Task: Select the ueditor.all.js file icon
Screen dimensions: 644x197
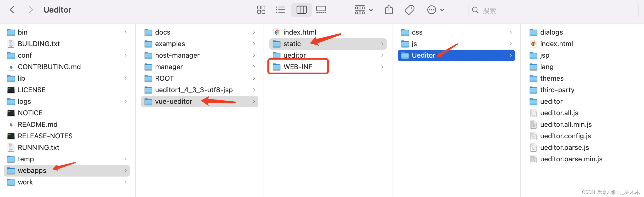Action: pyautogui.click(x=533, y=113)
